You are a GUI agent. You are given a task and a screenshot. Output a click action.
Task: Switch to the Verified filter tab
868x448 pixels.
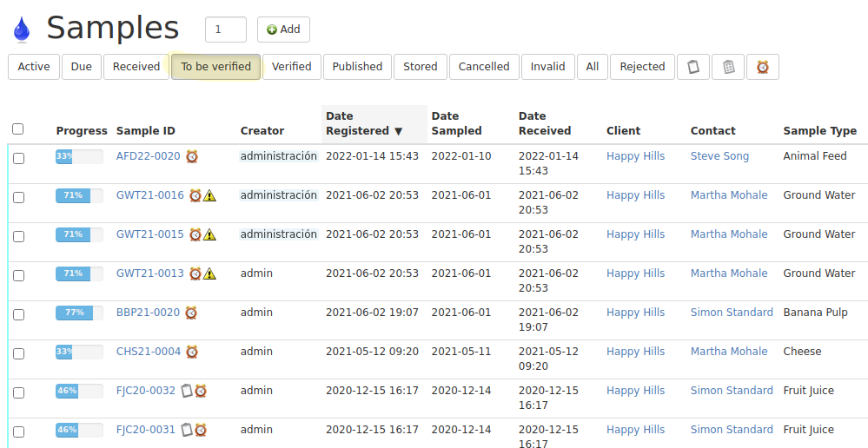291,67
